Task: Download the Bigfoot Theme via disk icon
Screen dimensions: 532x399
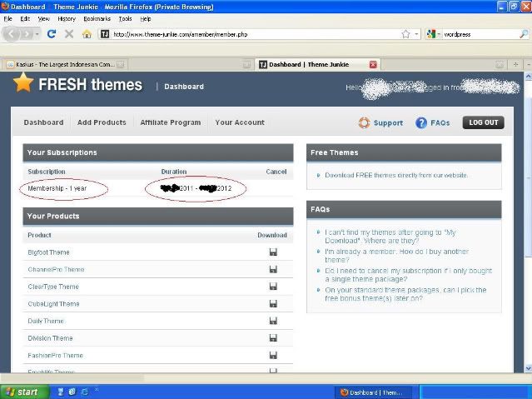Action: [273, 252]
